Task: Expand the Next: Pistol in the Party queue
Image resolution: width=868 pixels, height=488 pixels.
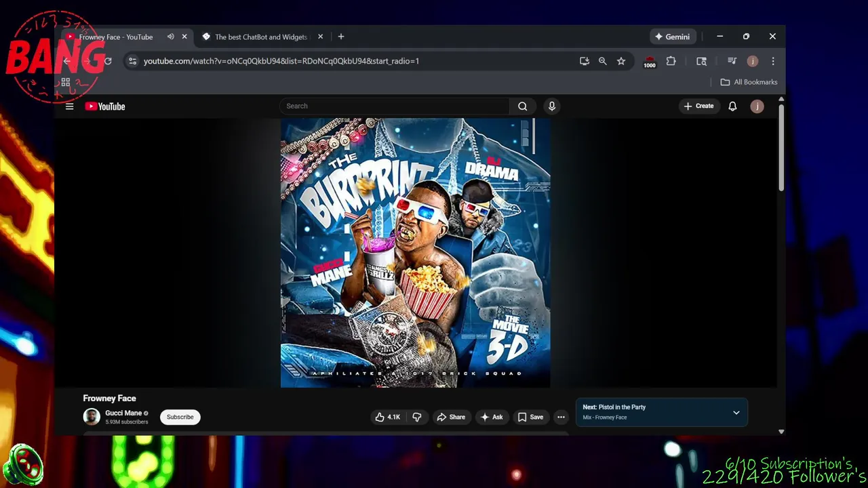Action: coord(736,412)
